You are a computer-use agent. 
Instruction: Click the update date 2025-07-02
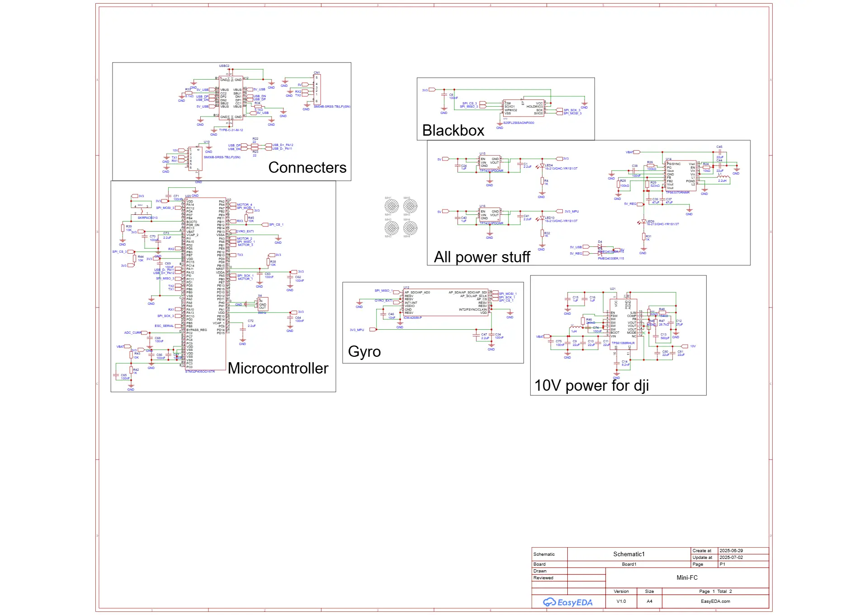[731, 558]
